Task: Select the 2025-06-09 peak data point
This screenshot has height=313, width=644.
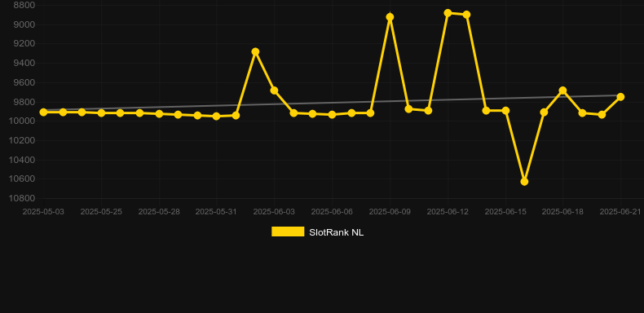Action: coord(390,17)
